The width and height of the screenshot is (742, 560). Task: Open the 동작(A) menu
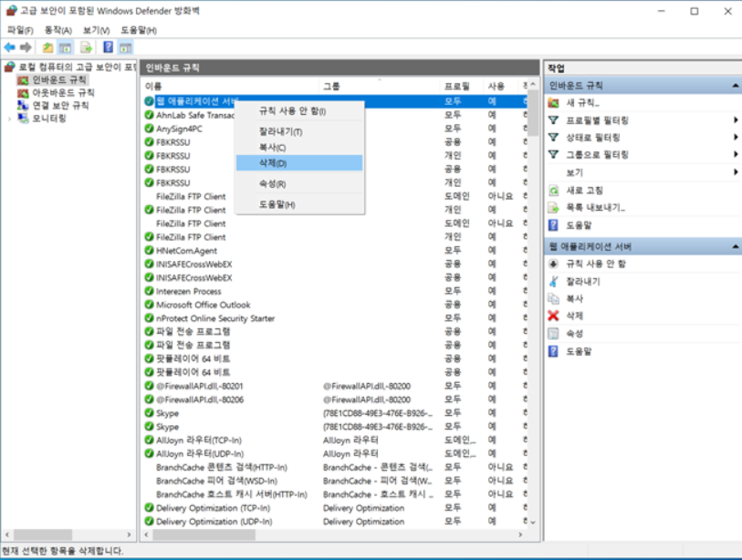pyautogui.click(x=57, y=30)
